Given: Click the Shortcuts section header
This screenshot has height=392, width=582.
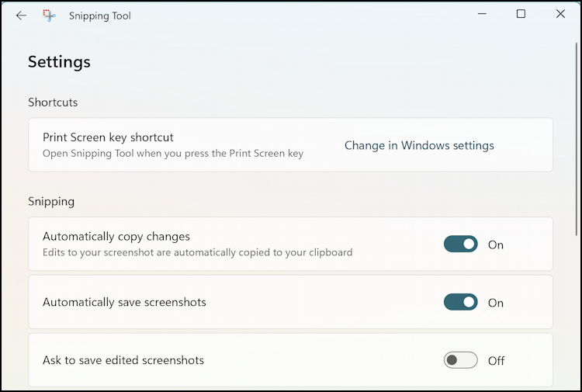Looking at the screenshot, I should (53, 102).
